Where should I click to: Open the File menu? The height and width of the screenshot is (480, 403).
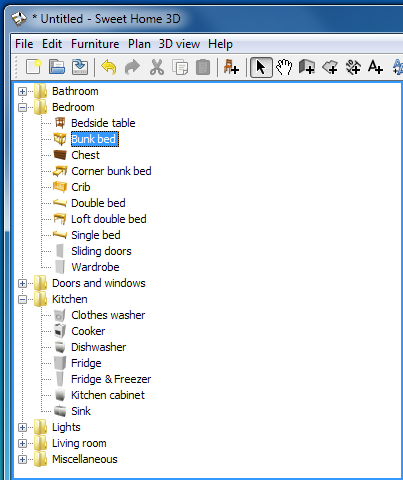tap(24, 44)
